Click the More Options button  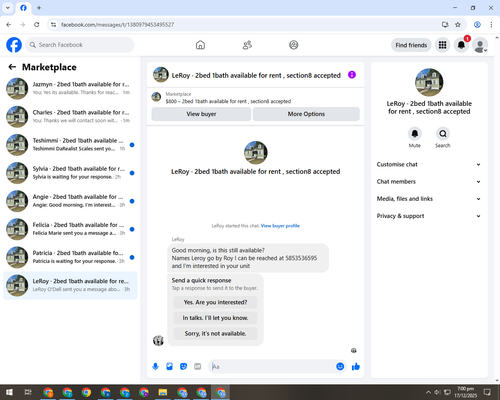(306, 114)
